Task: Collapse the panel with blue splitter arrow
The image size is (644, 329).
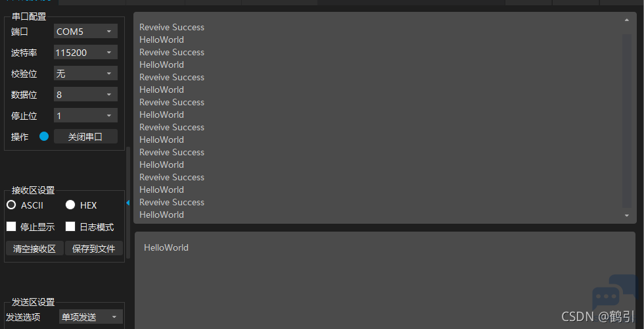Action: (x=128, y=203)
